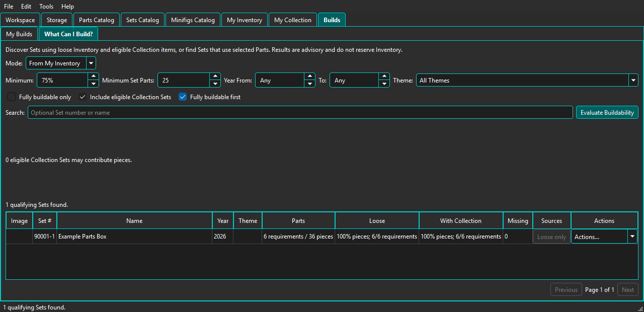Decrease the Minimum percentage value

(x=93, y=84)
